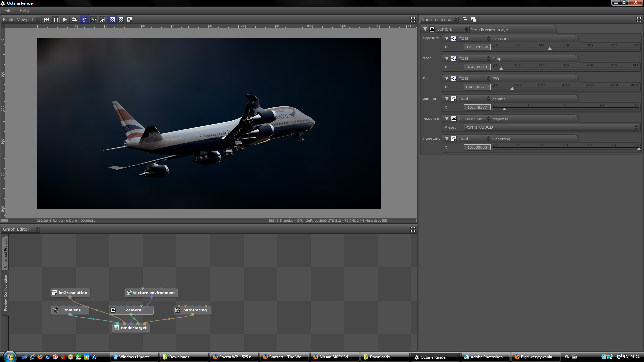Click the region grid icon in the viewport toolbar

(x=74, y=20)
